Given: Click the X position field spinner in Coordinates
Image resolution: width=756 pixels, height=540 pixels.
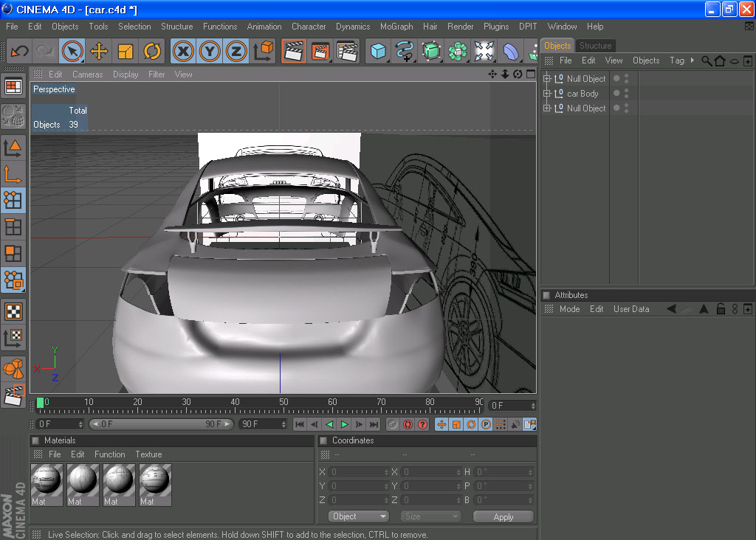Looking at the screenshot, I should (x=386, y=472).
